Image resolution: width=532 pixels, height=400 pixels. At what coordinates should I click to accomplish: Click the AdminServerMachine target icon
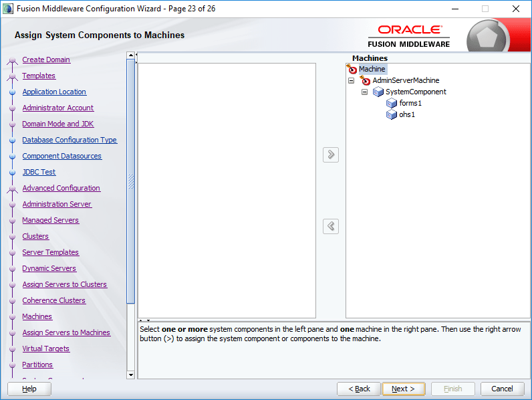click(366, 80)
